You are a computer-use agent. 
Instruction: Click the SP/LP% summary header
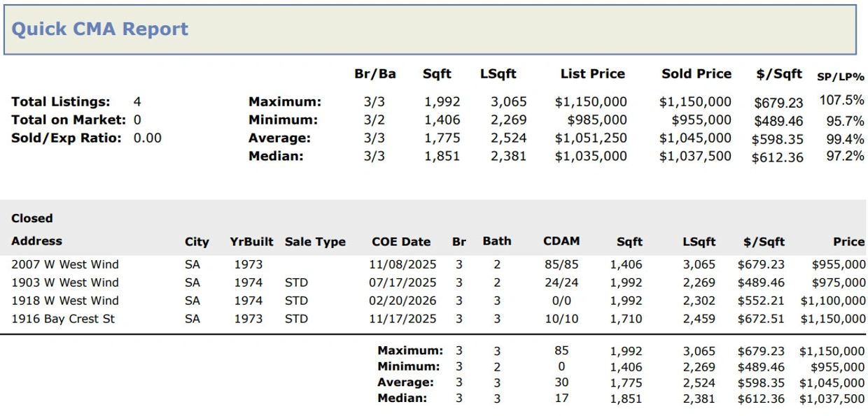pyautogui.click(x=840, y=76)
